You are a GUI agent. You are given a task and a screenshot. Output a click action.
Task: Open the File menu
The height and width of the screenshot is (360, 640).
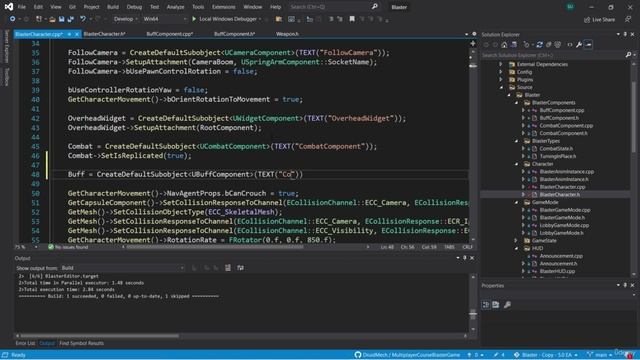(x=22, y=7)
